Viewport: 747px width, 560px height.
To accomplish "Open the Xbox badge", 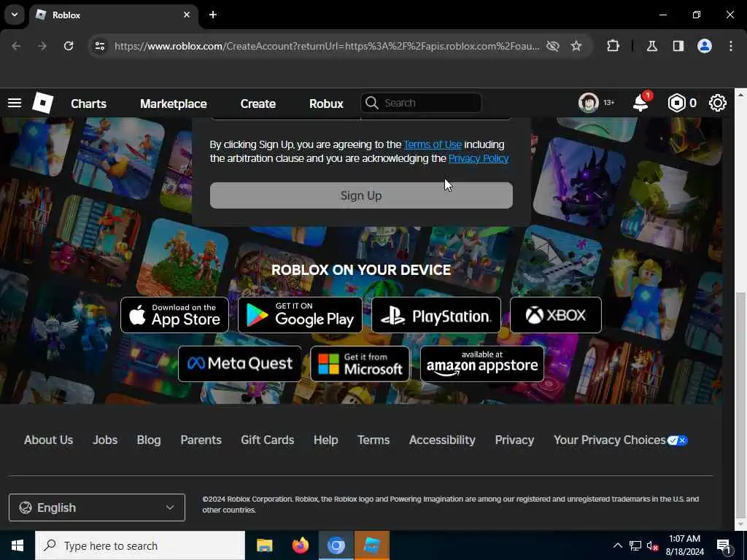I will point(555,315).
